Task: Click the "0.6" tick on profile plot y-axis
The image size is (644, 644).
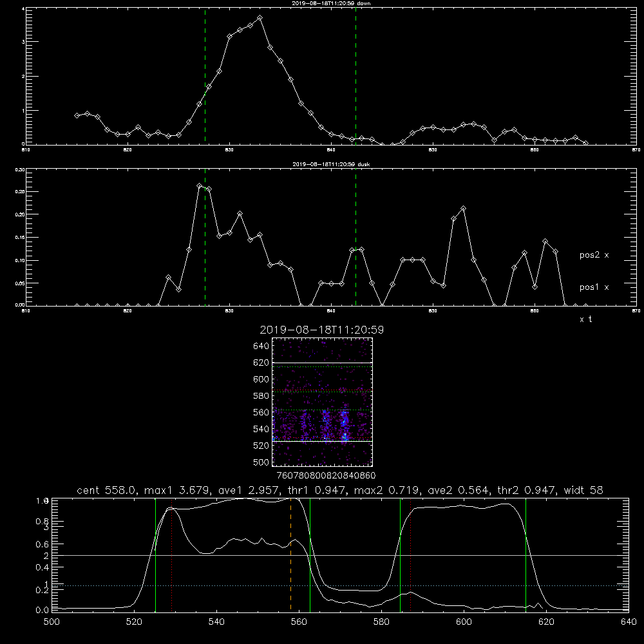Action: point(43,544)
